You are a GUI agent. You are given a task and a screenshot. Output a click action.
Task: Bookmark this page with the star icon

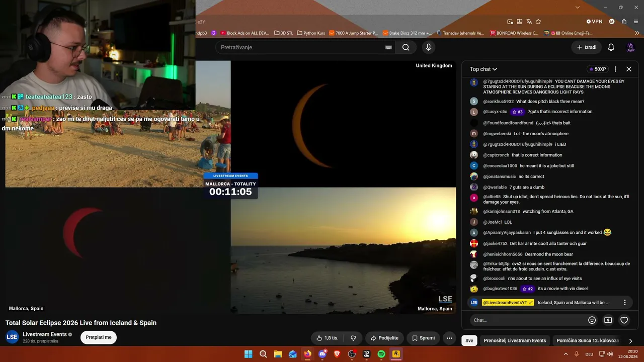click(538, 22)
